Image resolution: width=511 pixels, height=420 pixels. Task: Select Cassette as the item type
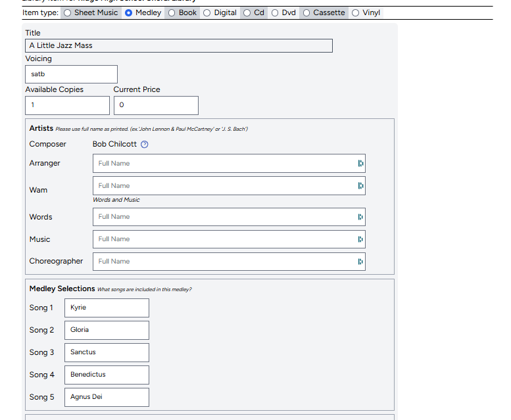click(306, 12)
